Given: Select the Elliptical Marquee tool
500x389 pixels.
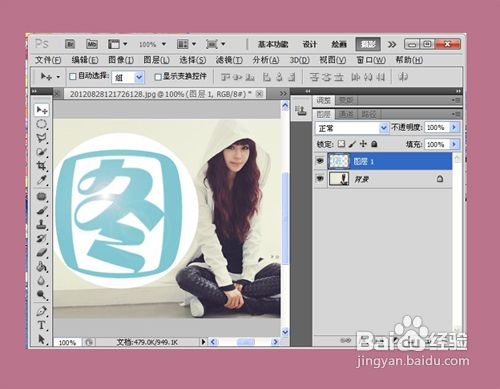Looking at the screenshot, I should [x=41, y=124].
